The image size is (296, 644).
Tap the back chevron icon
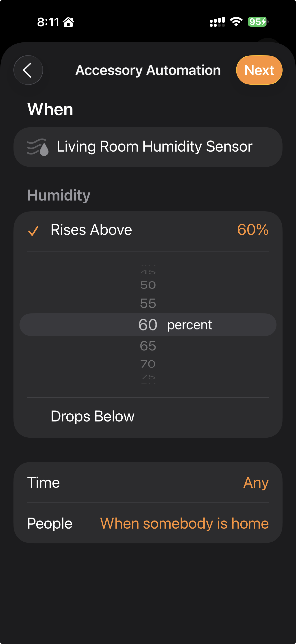tap(28, 70)
